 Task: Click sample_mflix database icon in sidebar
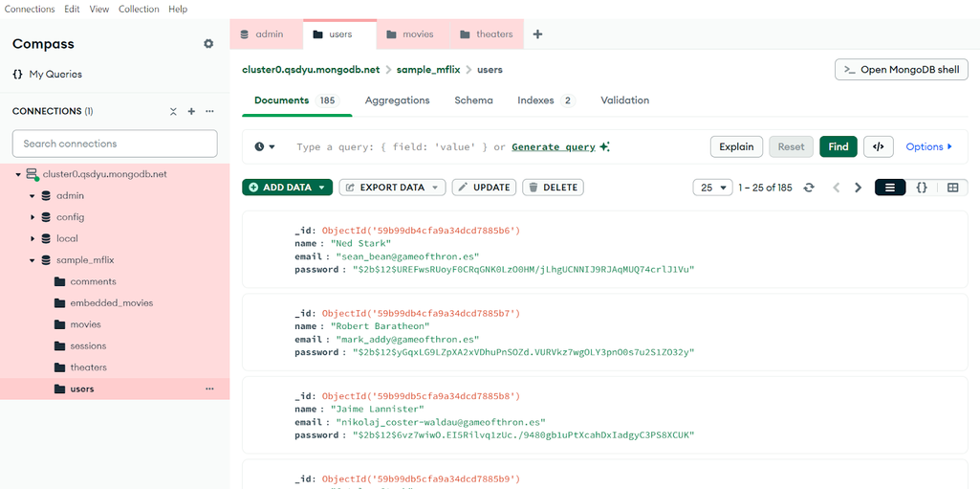click(x=46, y=259)
